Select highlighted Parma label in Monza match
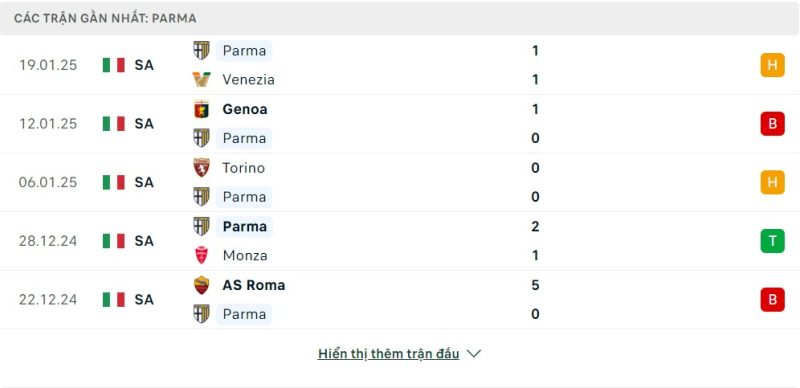Viewport: 800px width, 388px height. 244,226
